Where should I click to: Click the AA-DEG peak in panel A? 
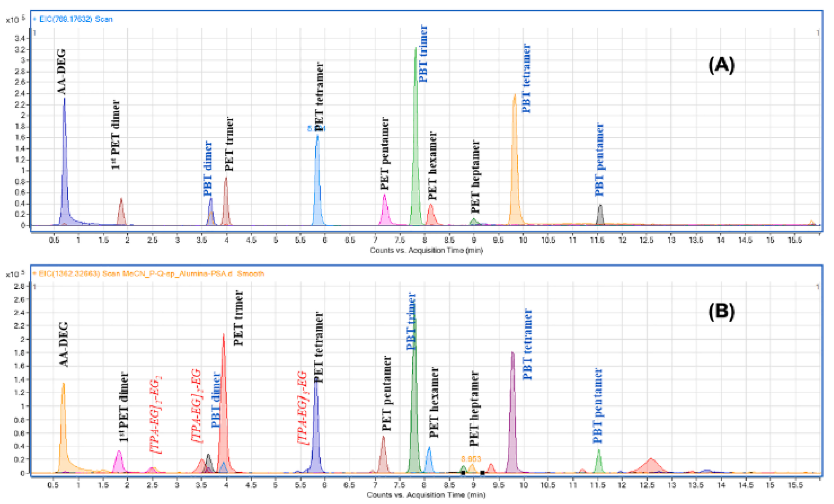(x=64, y=176)
